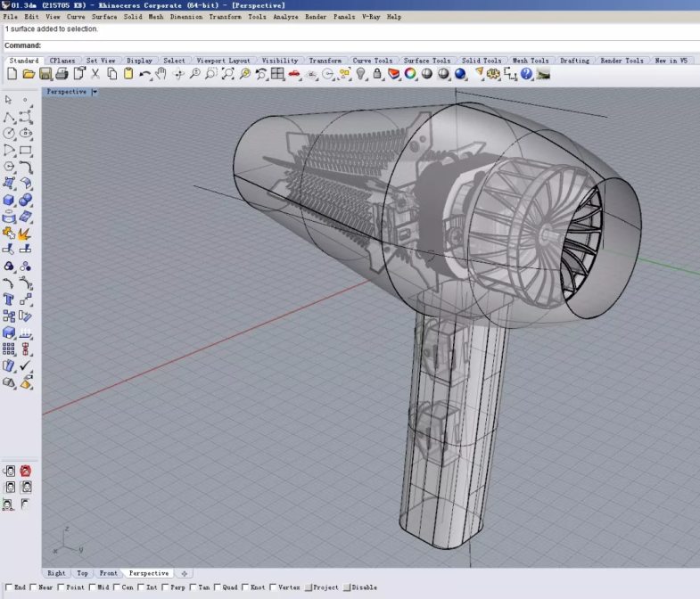Image resolution: width=700 pixels, height=599 pixels.
Task: Select the Box solid tool
Action: [x=9, y=200]
